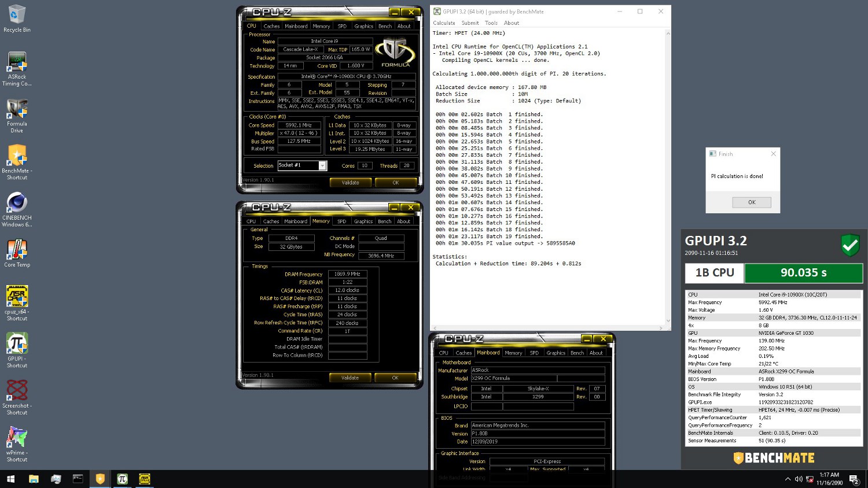Open the Action Center notifications icon
The width and height of the screenshot is (868, 488).
tap(854, 479)
